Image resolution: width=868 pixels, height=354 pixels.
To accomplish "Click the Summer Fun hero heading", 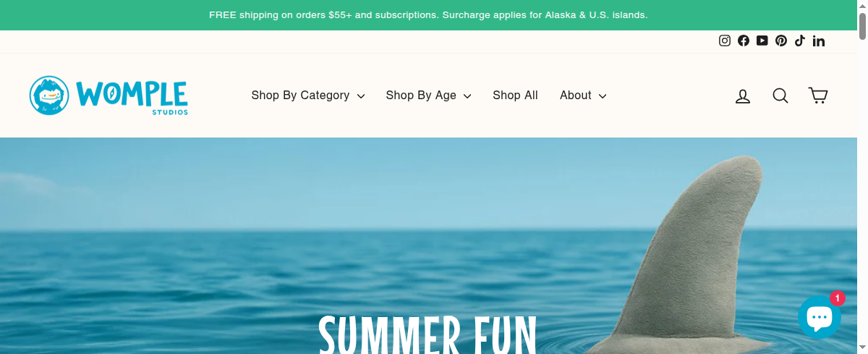I will (x=428, y=334).
